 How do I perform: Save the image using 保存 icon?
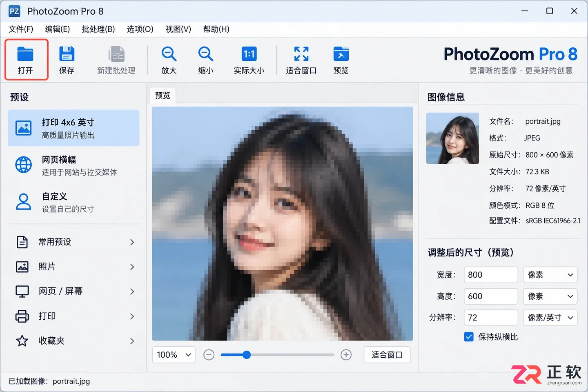[x=67, y=60]
